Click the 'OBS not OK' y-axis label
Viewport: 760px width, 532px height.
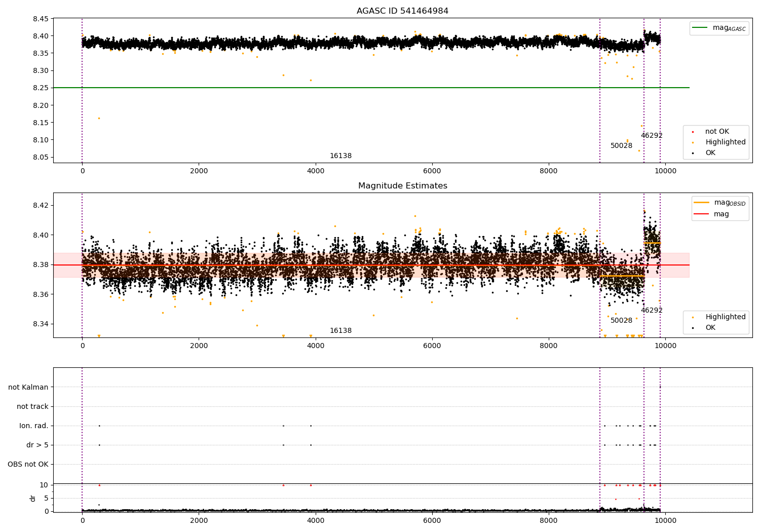[28, 464]
